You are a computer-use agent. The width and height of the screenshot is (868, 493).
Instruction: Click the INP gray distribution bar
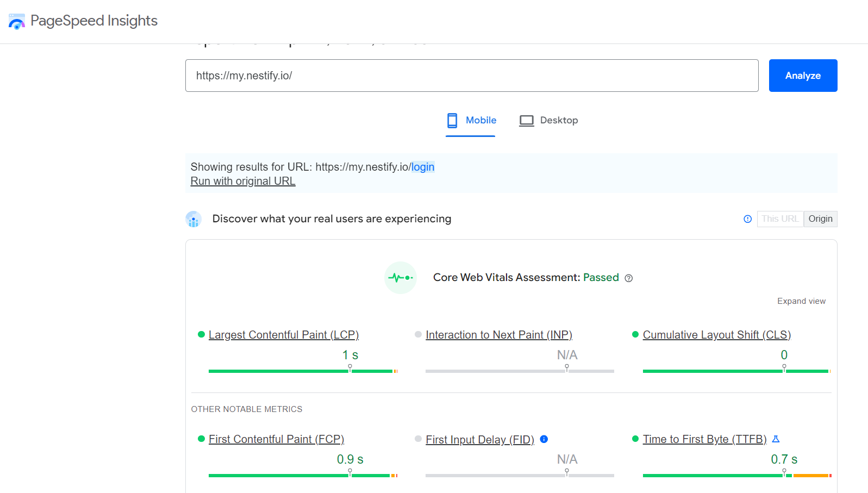pos(520,371)
